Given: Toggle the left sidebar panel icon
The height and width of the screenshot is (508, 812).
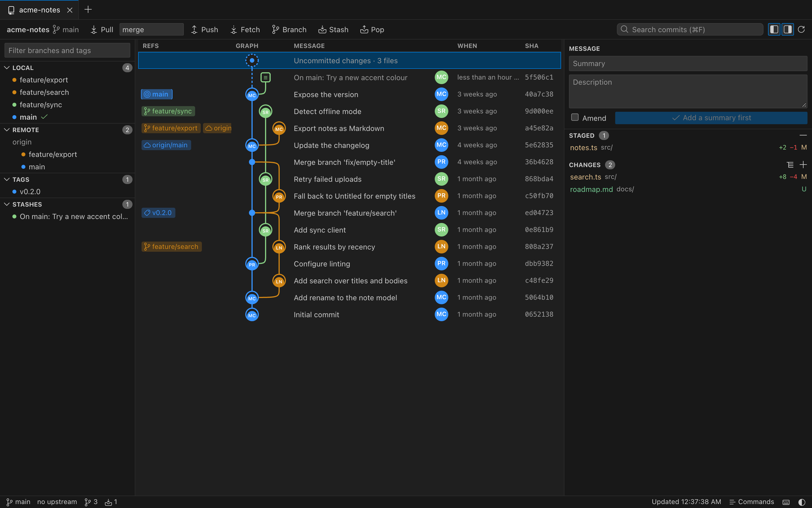Looking at the screenshot, I should tap(774, 30).
